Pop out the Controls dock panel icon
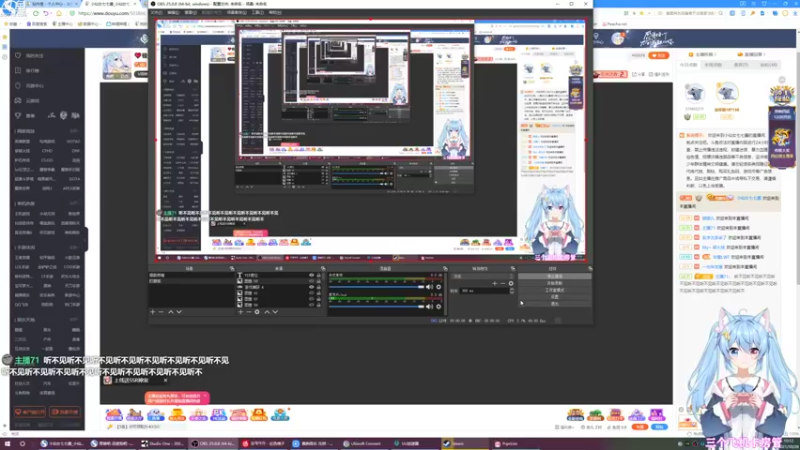 (x=590, y=268)
